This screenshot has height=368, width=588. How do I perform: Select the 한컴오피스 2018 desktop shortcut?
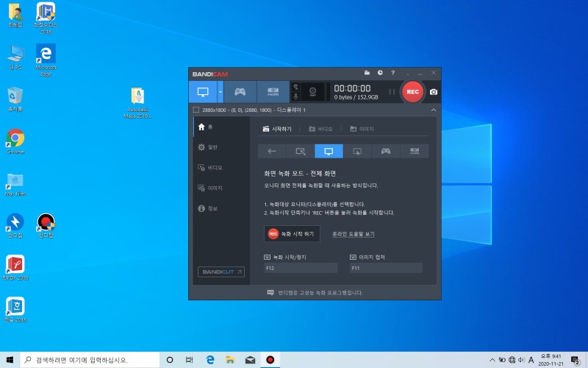[46, 18]
